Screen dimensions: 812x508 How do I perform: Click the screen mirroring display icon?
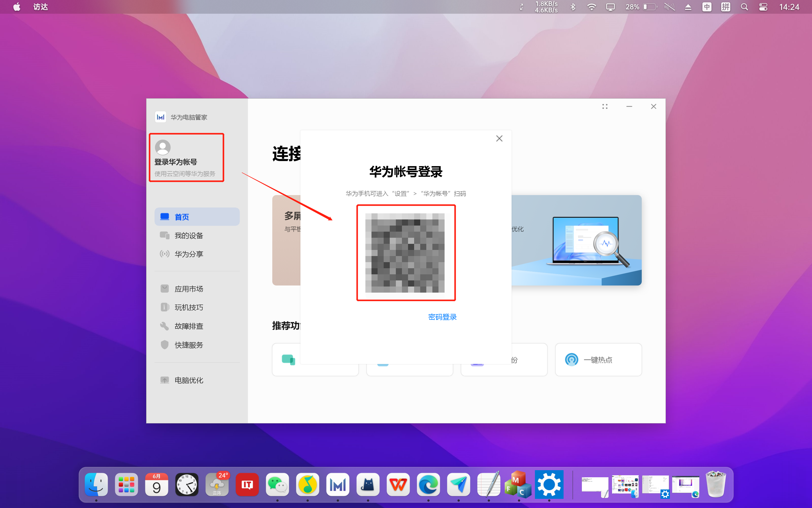coord(610,7)
